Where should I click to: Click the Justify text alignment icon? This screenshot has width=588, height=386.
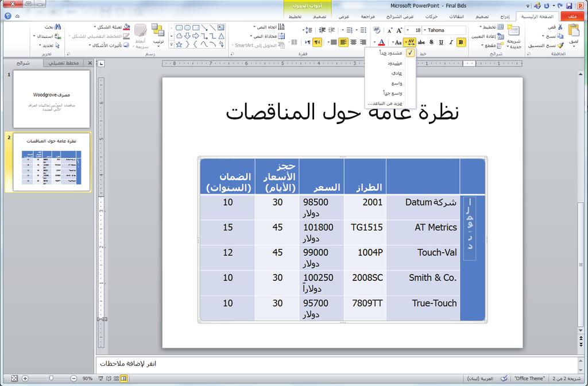334,43
